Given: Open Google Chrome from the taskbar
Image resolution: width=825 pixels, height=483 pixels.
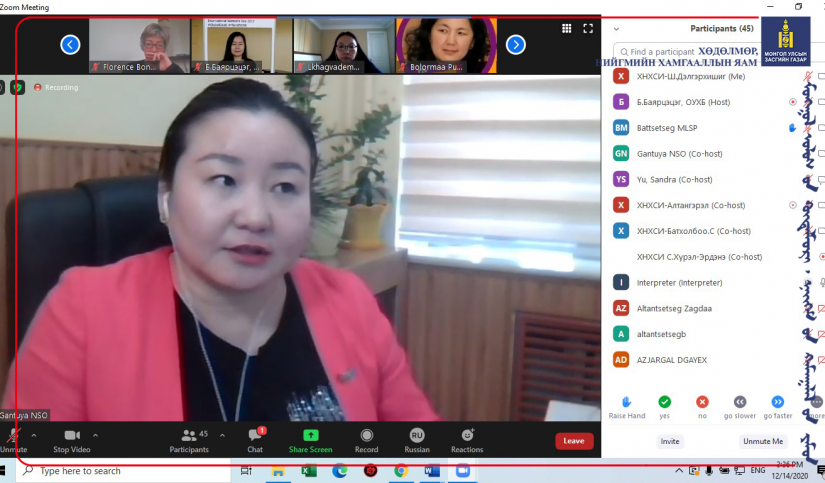Looking at the screenshot, I should point(401,471).
